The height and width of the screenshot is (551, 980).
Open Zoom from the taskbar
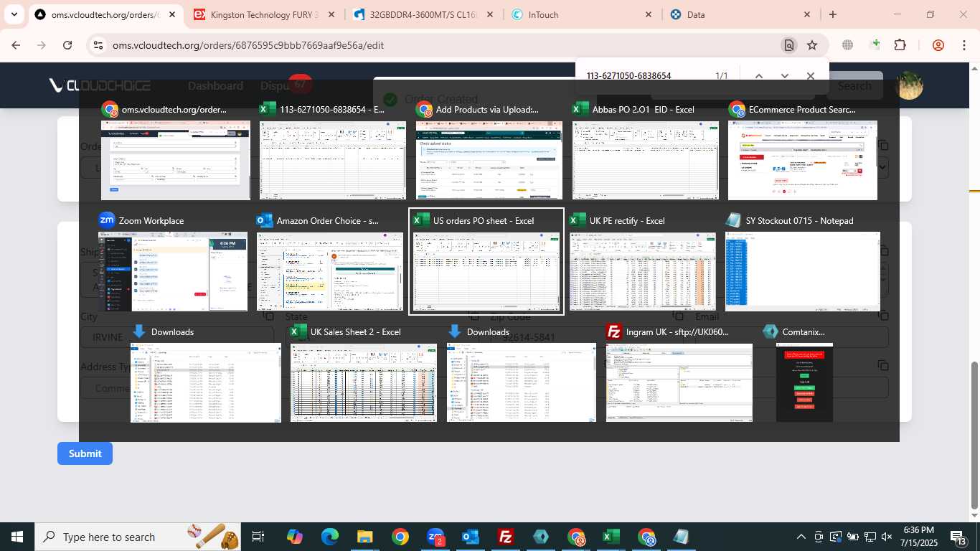435,537
